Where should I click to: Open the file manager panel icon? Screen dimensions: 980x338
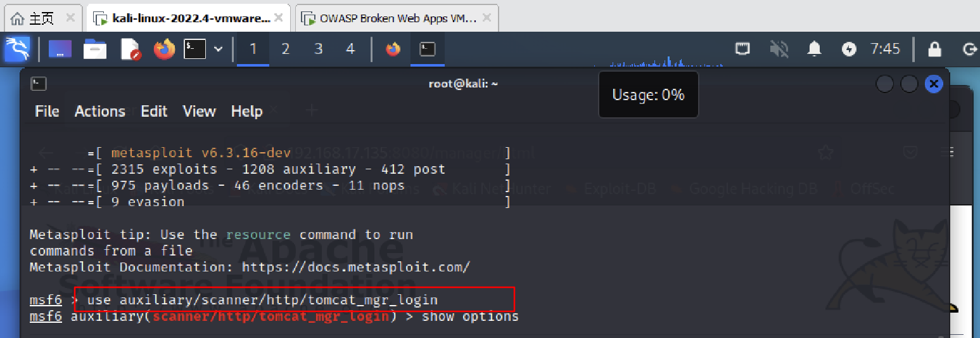tap(95, 49)
